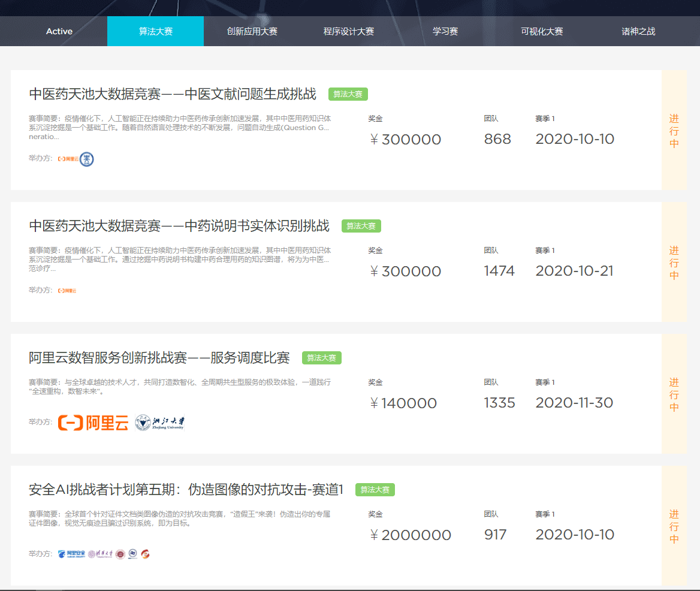The width and height of the screenshot is (700, 591).
Task: Click Tsinghua University logo in 安全AI card
Action: (101, 554)
